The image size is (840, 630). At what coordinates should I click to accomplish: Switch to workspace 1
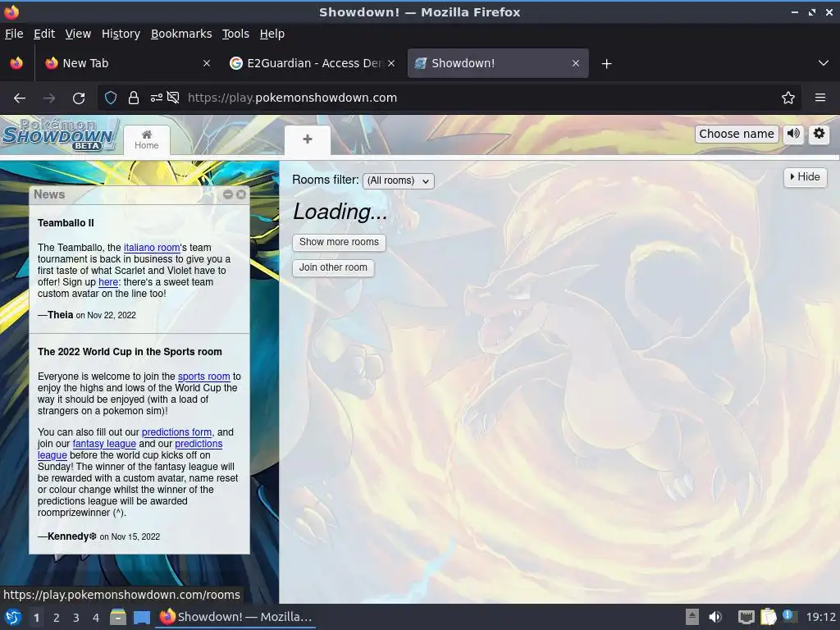36,618
